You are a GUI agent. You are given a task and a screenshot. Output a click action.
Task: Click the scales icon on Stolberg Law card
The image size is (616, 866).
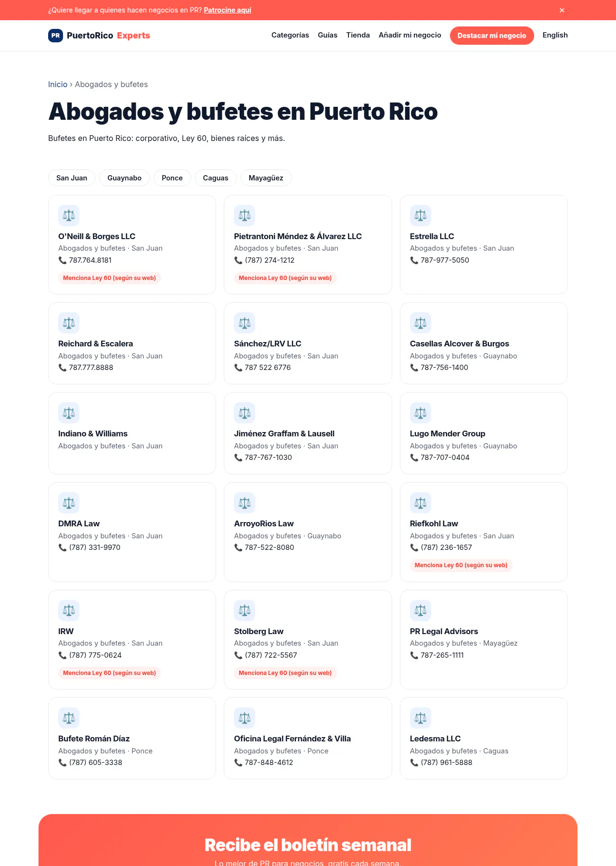tap(244, 611)
